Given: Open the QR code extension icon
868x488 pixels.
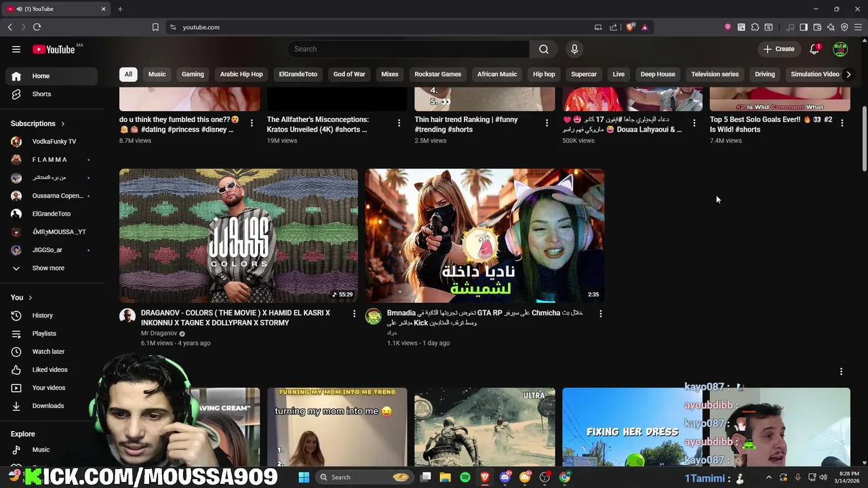Looking at the screenshot, I should pyautogui.click(x=741, y=27).
